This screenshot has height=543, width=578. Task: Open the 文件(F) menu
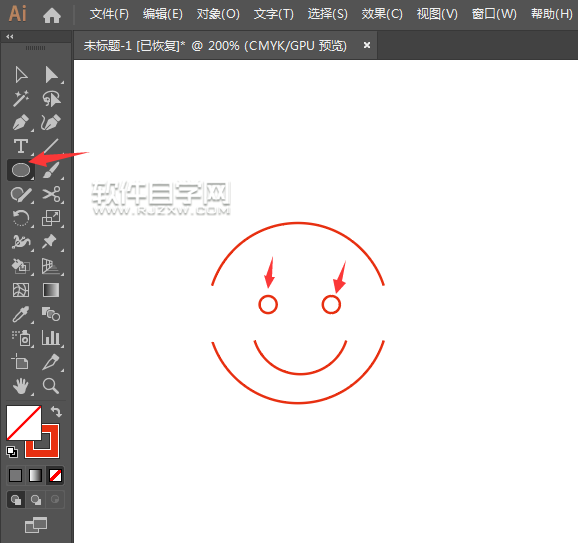pos(109,14)
